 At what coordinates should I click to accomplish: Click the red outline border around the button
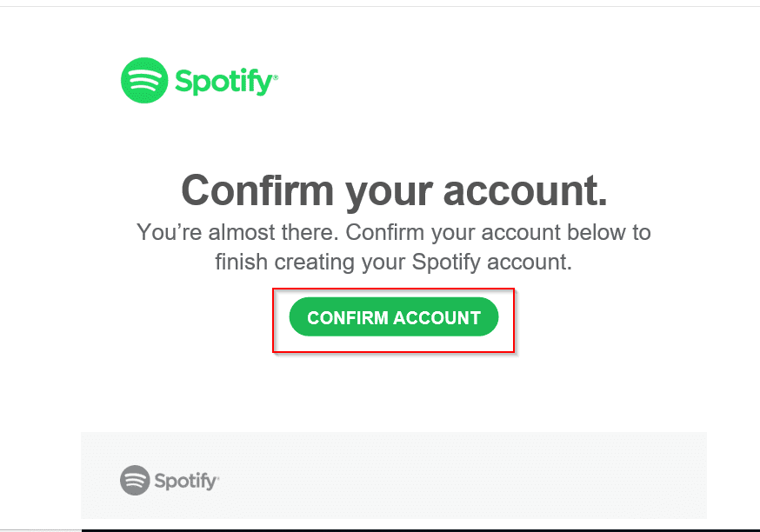pos(394,289)
